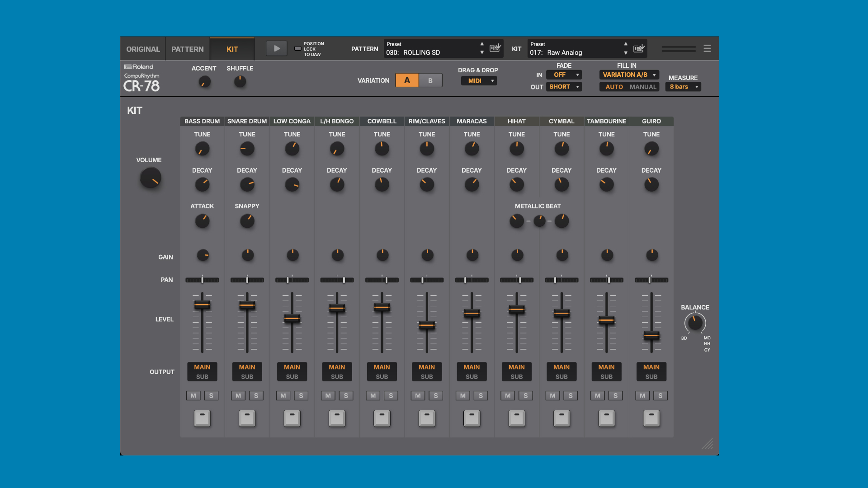Open the Measure 8 bars dropdown
This screenshot has width=868, height=488.
point(683,87)
